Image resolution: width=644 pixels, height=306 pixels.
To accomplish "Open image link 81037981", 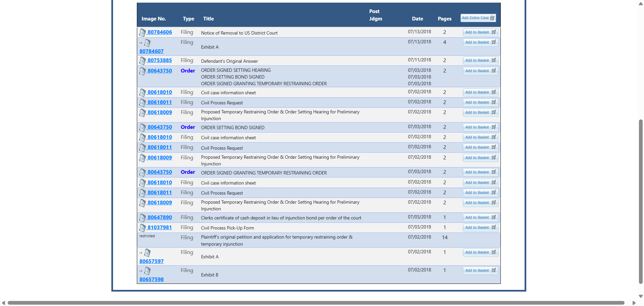I will click(160, 227).
